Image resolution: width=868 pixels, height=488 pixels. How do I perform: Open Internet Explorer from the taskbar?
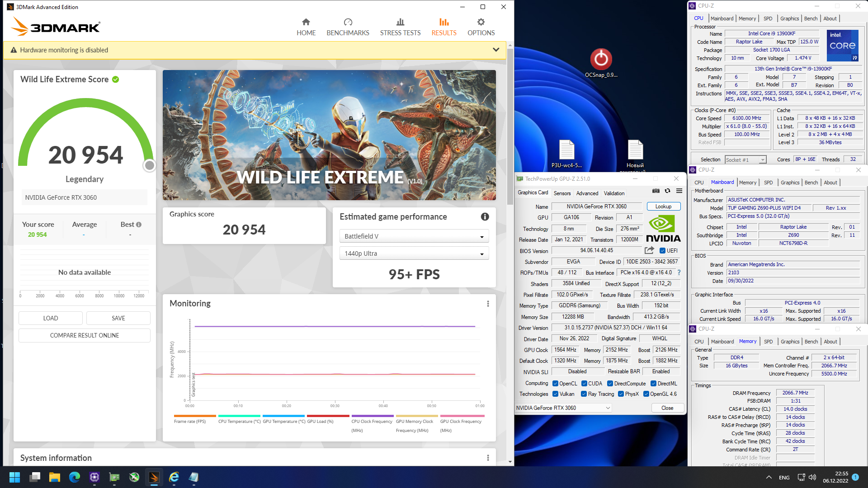click(174, 477)
